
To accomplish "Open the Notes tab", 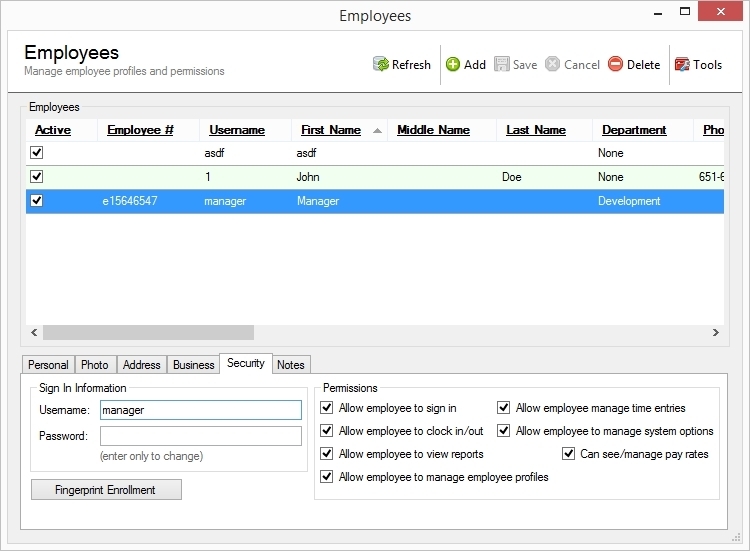I will [290, 365].
